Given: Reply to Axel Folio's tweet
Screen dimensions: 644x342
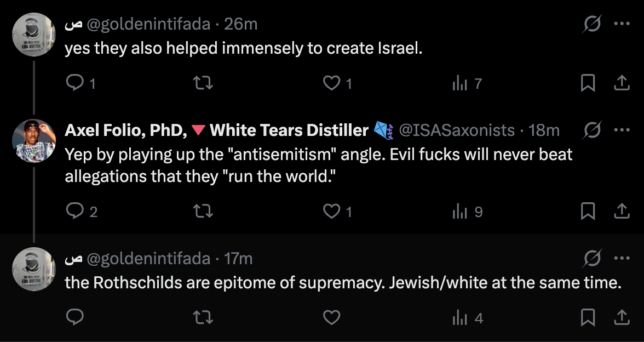Looking at the screenshot, I should click(x=74, y=211).
